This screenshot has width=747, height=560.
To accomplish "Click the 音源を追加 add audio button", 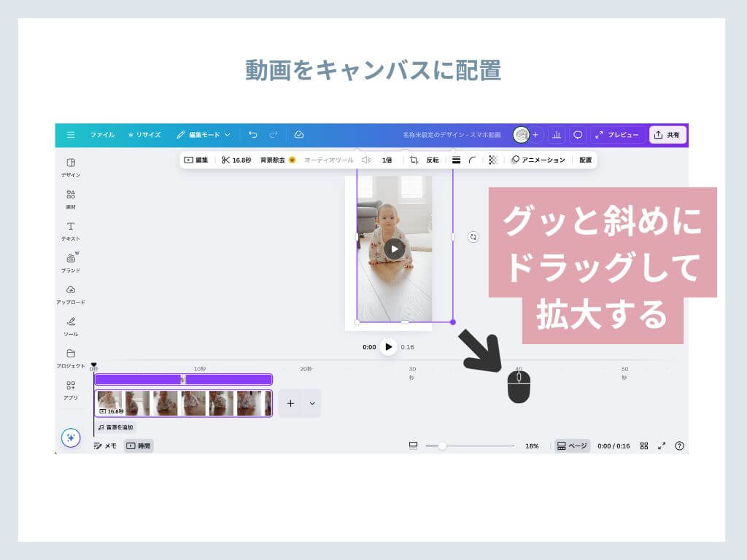I will pyautogui.click(x=116, y=427).
